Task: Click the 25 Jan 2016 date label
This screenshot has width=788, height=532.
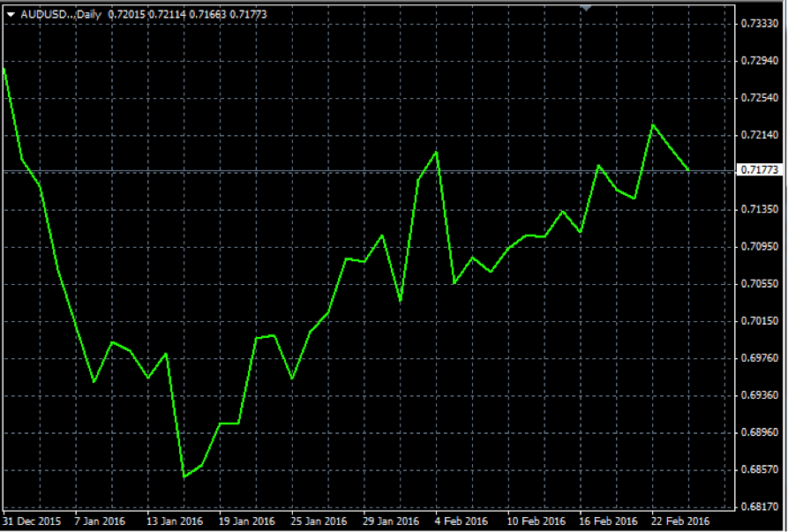Action: [x=318, y=521]
